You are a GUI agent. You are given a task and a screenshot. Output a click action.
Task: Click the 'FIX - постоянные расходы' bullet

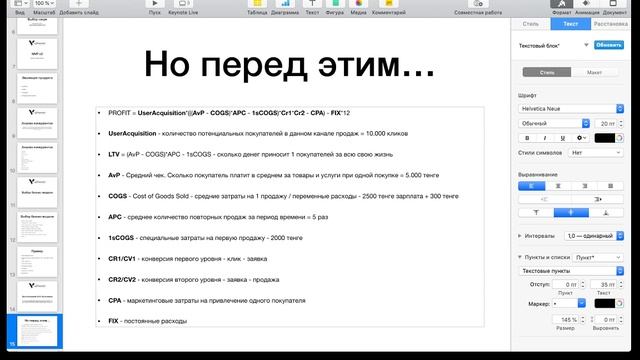(147, 321)
